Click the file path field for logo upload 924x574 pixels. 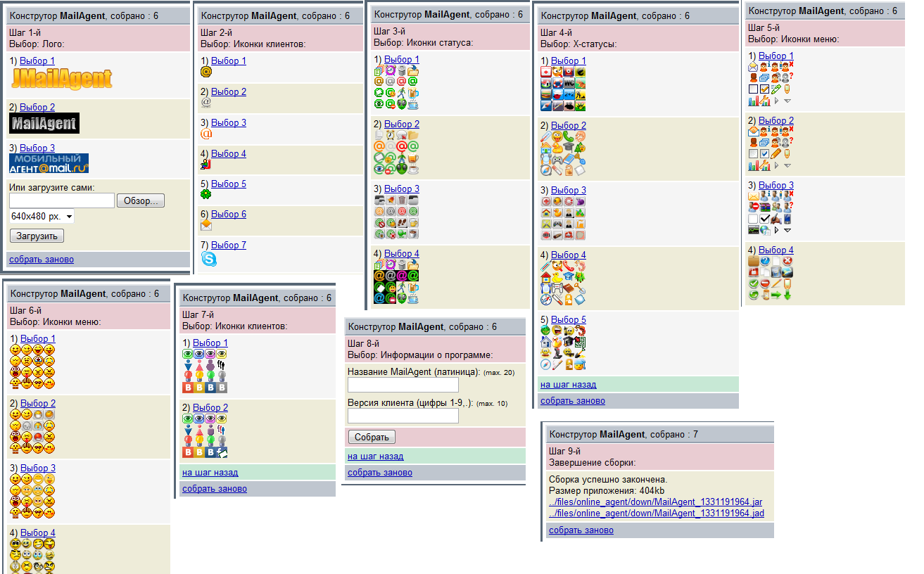(x=62, y=200)
